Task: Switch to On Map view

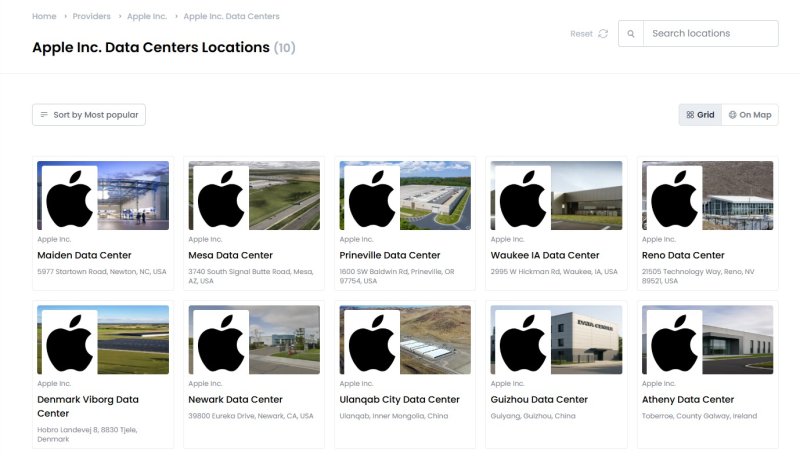Action: coord(750,115)
